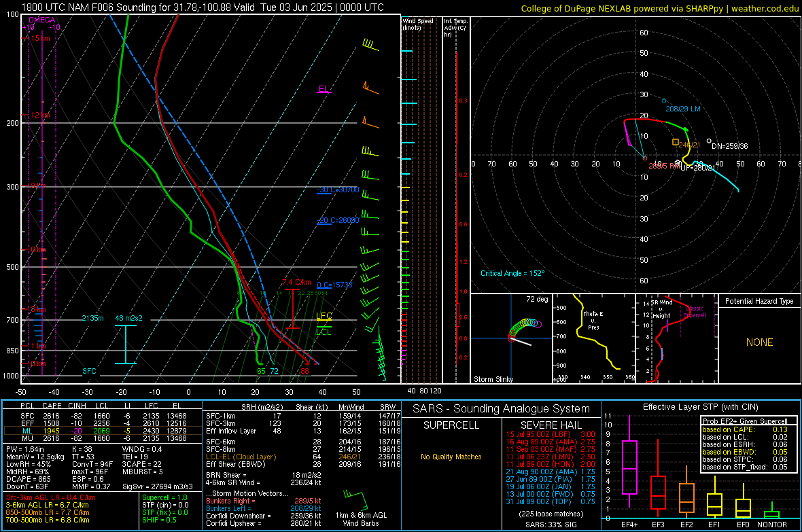Click the Eff Shear (EBWD) row

303,464
